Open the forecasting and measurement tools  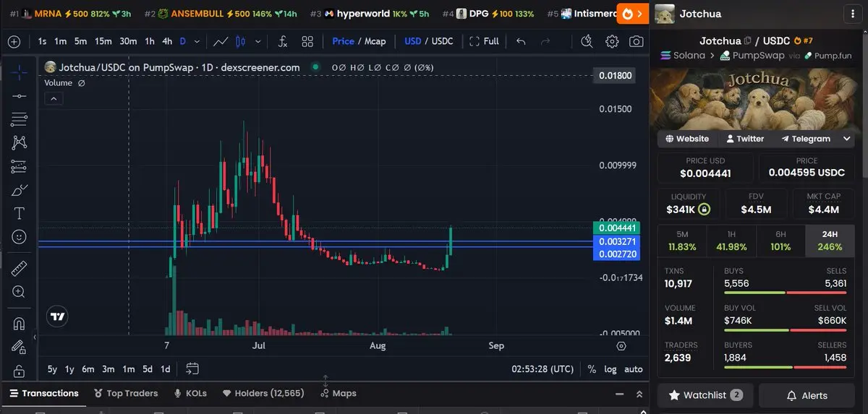(20, 167)
